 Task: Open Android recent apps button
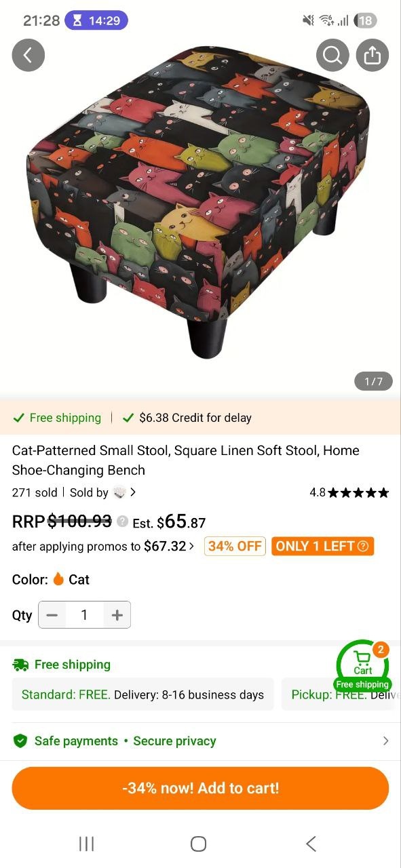[86, 844]
